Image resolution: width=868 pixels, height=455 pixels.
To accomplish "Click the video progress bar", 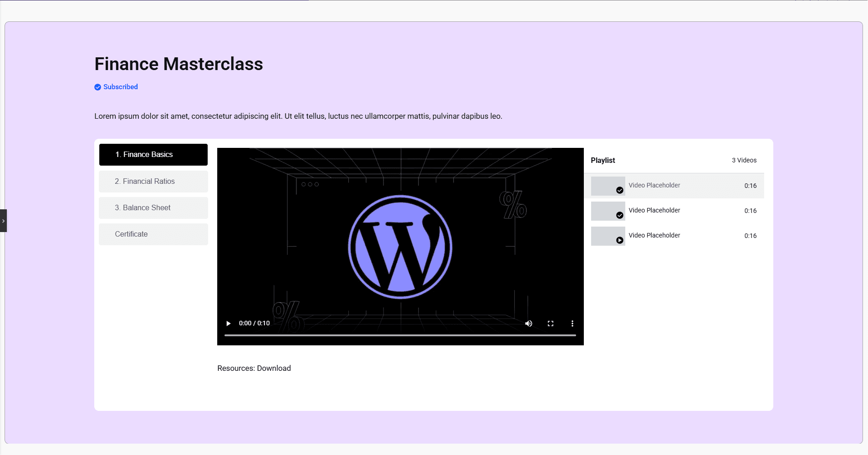I will (400, 335).
